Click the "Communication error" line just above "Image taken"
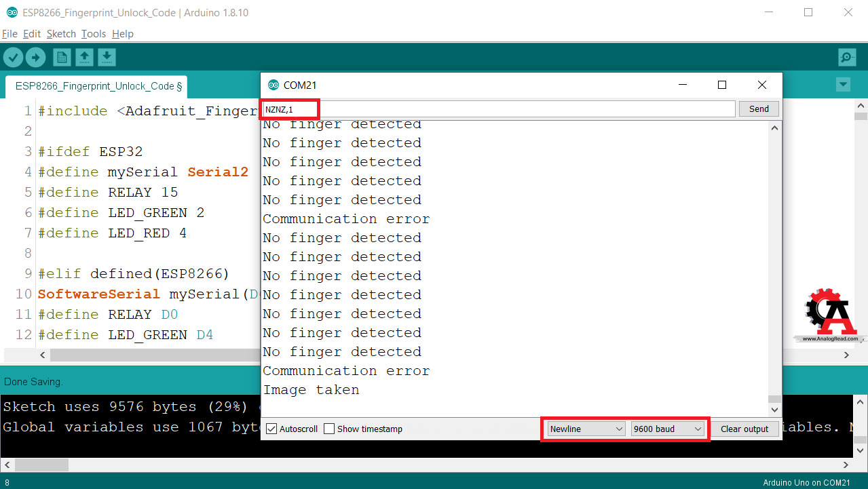Viewport: 868px width, 489px height. tap(346, 371)
